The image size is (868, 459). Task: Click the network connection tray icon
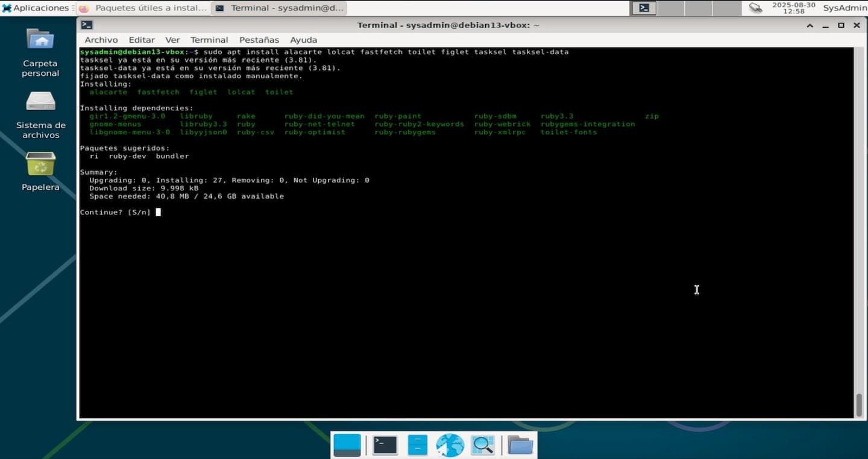(755, 8)
